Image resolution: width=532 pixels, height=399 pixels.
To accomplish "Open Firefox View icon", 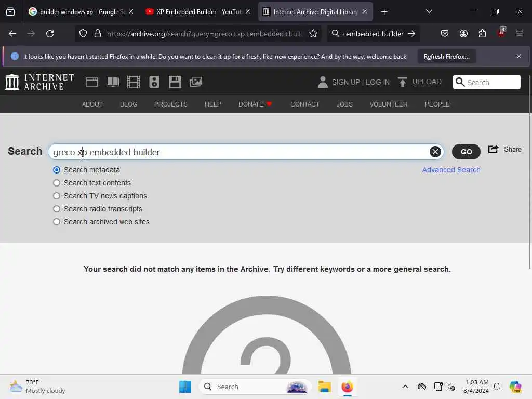I will (x=10, y=12).
